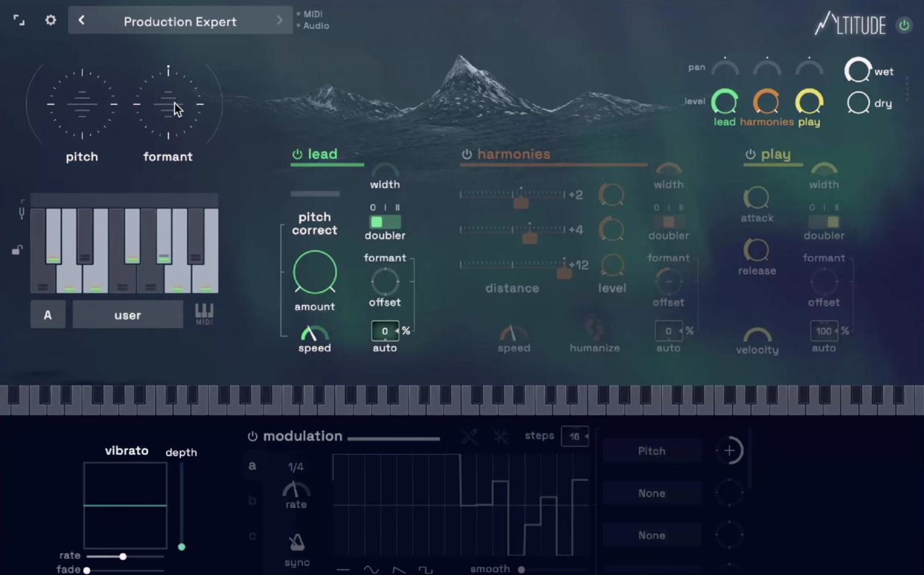Open the steps 16 selector

pyautogui.click(x=575, y=436)
